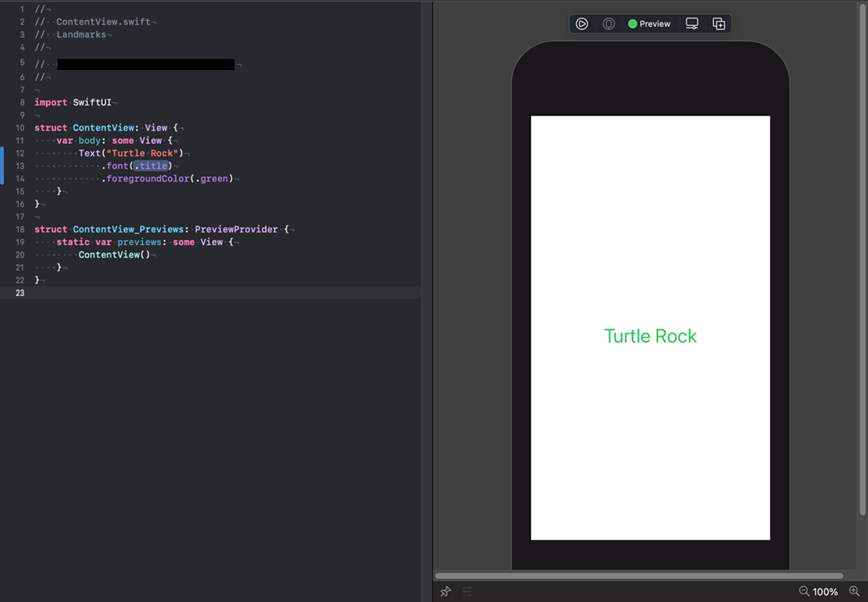
Task: Click line number 23 in gutter
Action: tap(20, 293)
